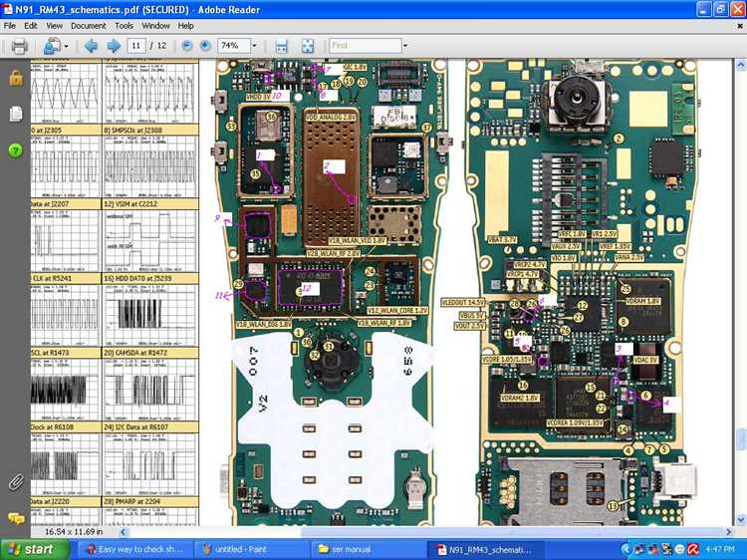This screenshot has height=560, width=747.
Task: Click inside the Find search box
Action: click(366, 46)
